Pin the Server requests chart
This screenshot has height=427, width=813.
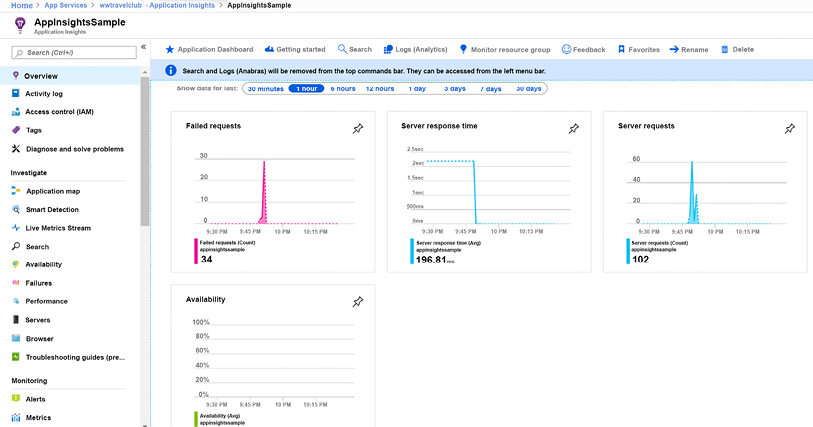[790, 129]
